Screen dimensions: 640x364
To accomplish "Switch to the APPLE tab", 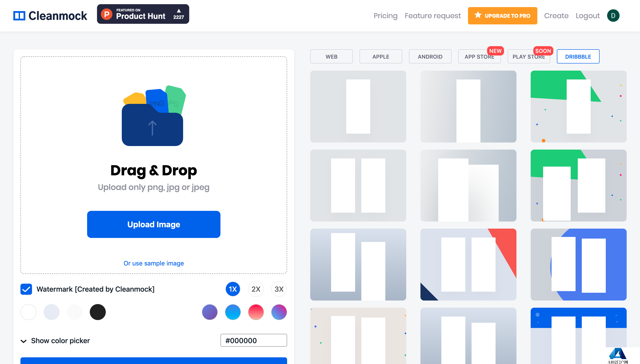I will 381,57.
